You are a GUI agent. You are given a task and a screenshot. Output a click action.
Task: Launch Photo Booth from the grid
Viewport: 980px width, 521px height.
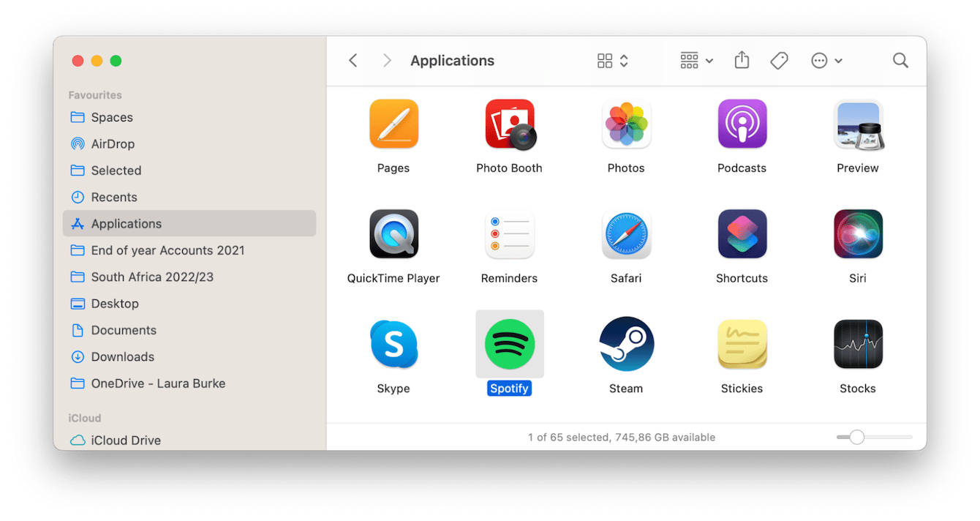coord(509,124)
